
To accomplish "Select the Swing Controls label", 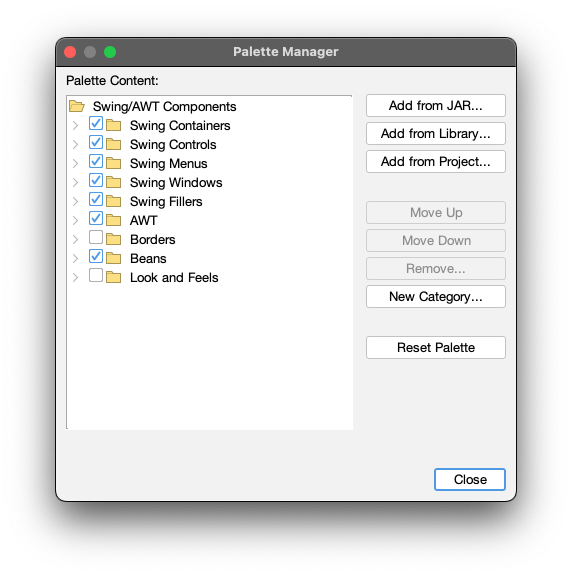I will 173,145.
